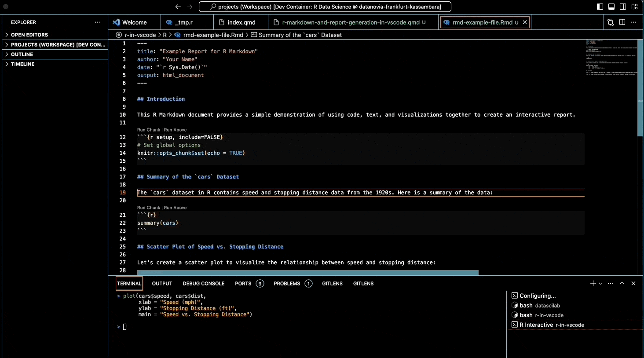Run Above for the summary(cars) chunk
644x358 pixels.
tap(175, 208)
